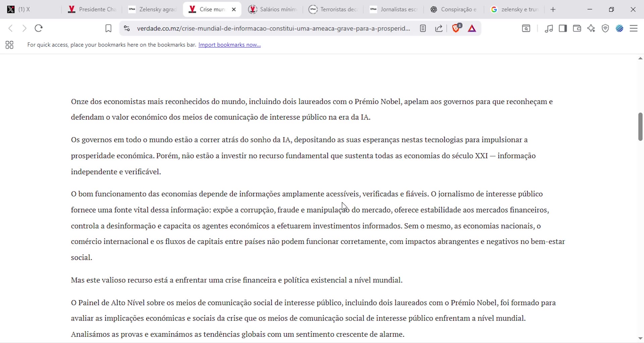Switch to the "Salários mínim" tab
This screenshot has height=343, width=644.
point(272,10)
